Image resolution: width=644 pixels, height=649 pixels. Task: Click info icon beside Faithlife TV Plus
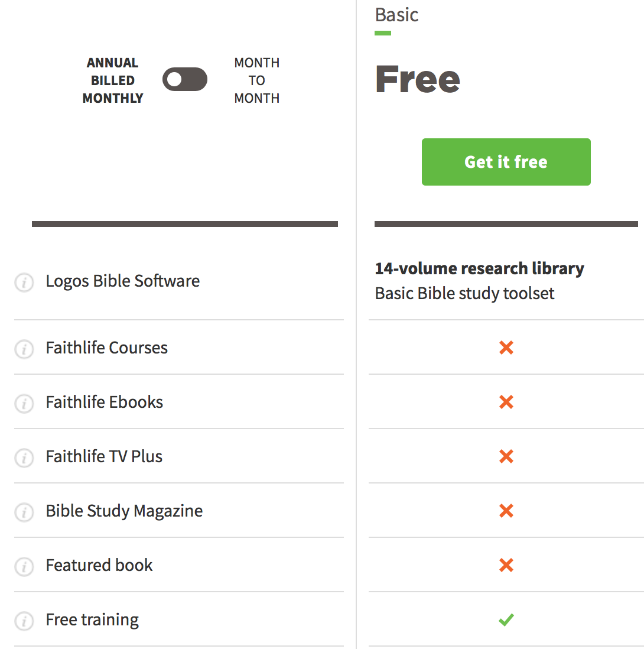(x=24, y=458)
